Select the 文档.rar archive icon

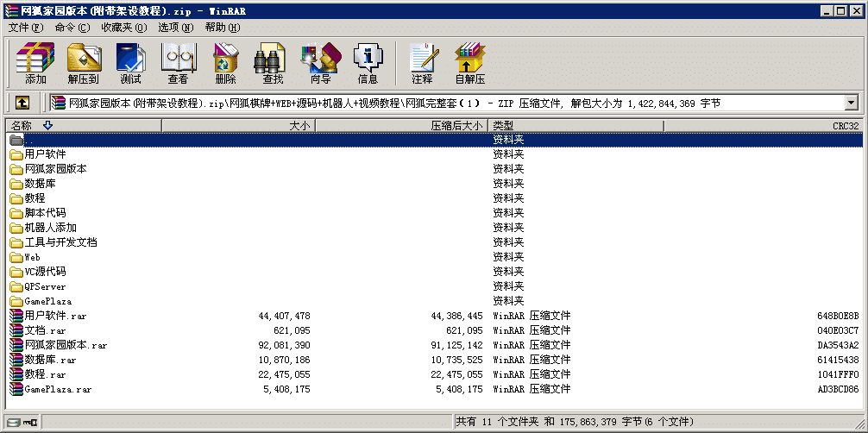click(16, 330)
